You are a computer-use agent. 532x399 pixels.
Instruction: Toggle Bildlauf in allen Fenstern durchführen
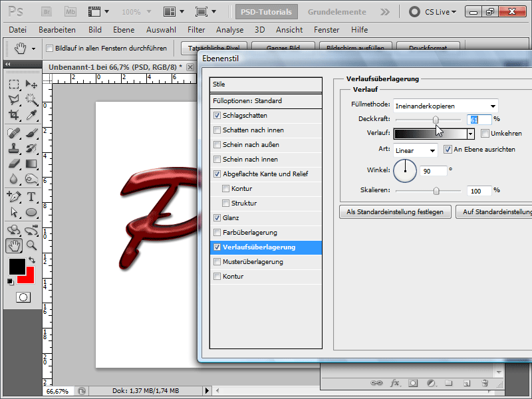point(49,48)
